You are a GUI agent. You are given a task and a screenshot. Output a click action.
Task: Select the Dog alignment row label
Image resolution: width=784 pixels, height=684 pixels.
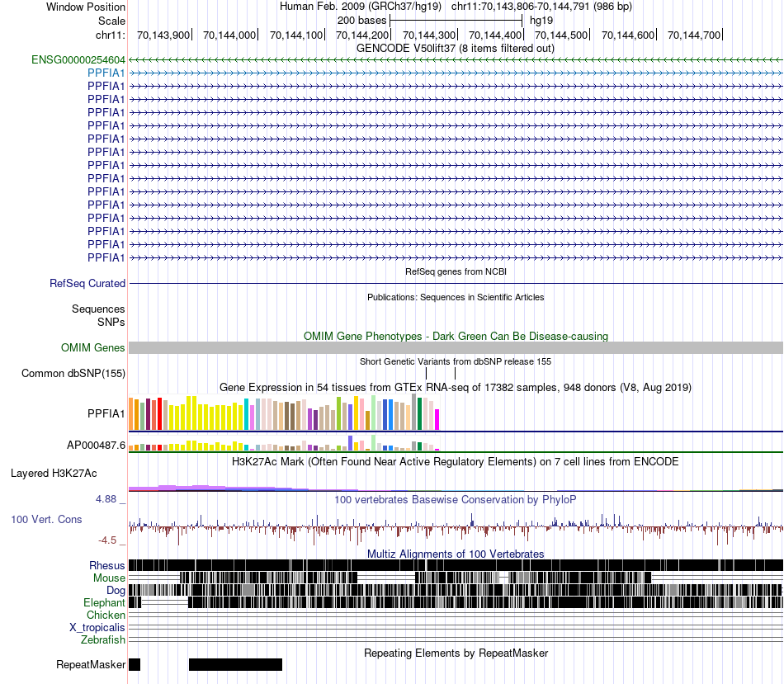(116, 591)
